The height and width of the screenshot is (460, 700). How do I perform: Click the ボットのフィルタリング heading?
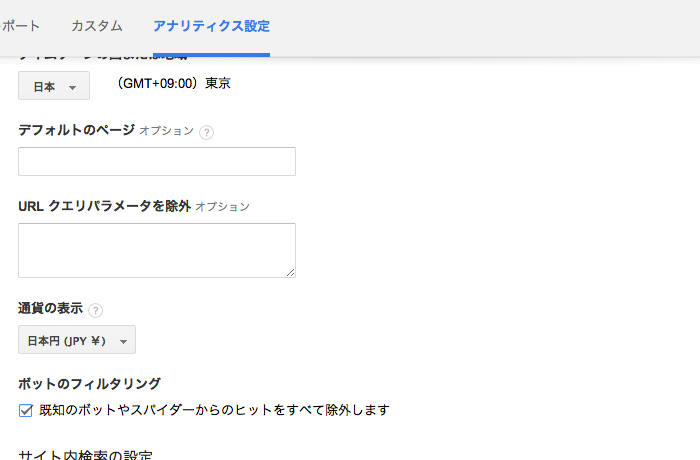click(x=89, y=383)
